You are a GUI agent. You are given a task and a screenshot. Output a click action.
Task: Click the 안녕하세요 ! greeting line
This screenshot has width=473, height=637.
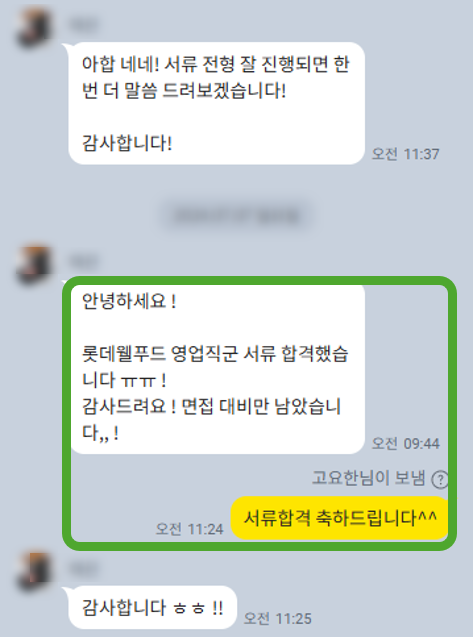[x=129, y=301]
